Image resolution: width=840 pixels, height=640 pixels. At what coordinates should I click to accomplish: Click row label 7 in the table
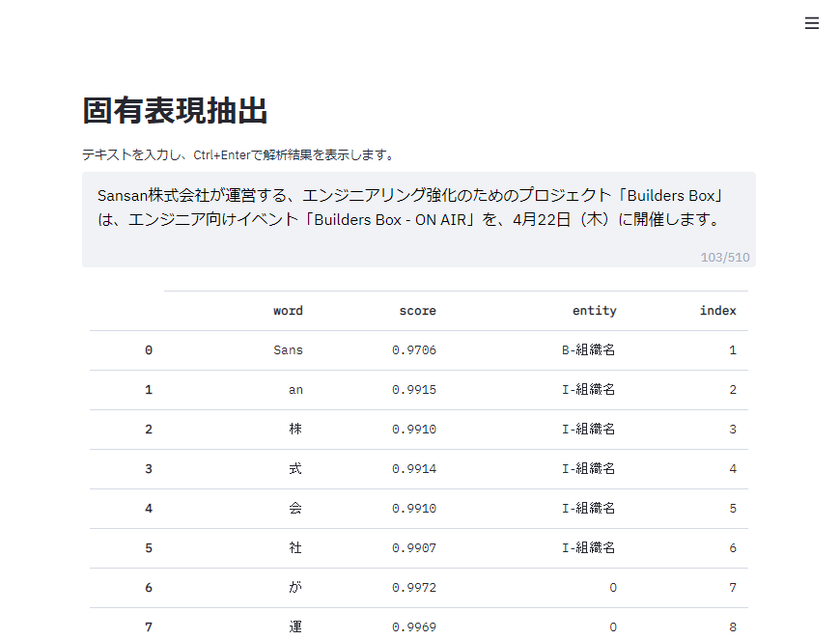(x=149, y=626)
